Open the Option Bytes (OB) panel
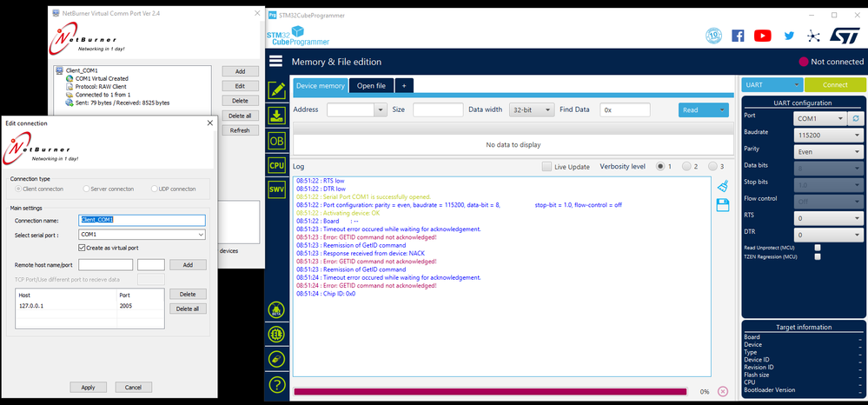This screenshot has width=868, height=405. point(277,141)
